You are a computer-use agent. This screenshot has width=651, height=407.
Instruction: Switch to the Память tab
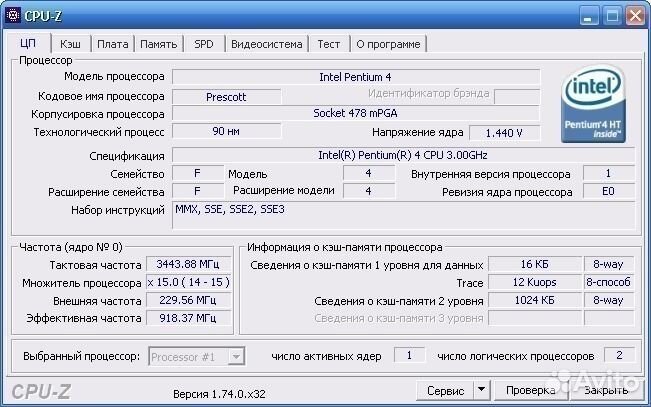[x=159, y=44]
